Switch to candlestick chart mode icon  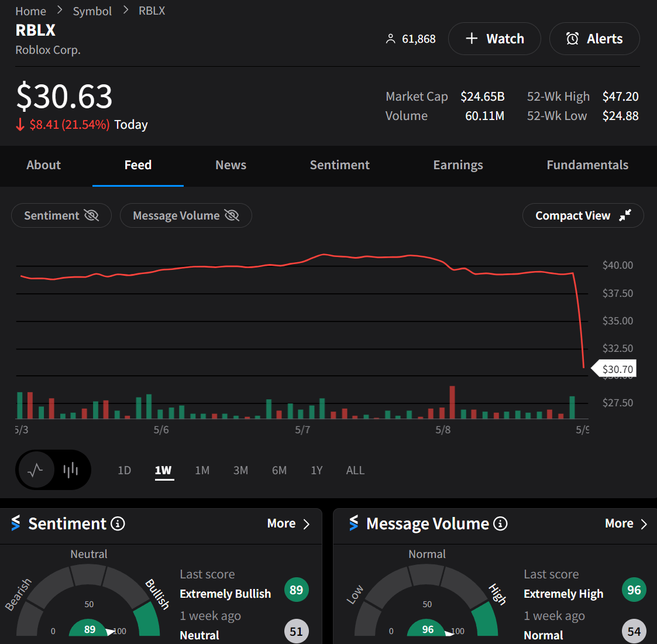71,470
